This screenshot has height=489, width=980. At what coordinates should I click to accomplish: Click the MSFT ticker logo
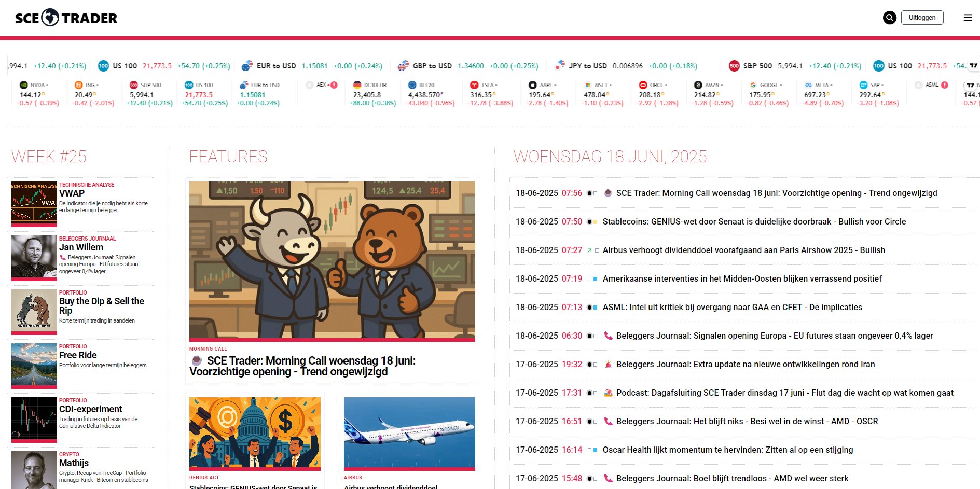click(x=588, y=85)
